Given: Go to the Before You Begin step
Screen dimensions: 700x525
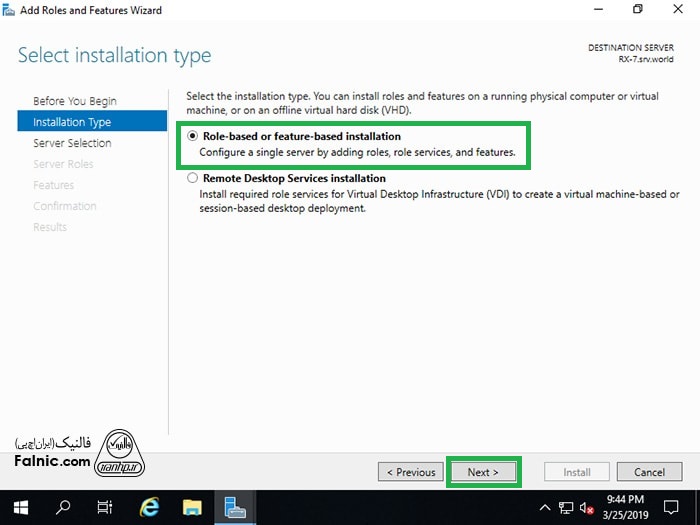Looking at the screenshot, I should pyautogui.click(x=74, y=101).
